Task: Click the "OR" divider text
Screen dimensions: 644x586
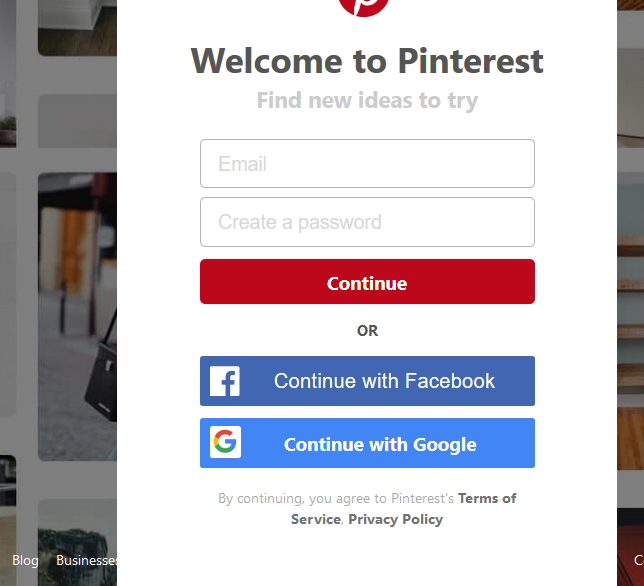Action: pyautogui.click(x=367, y=330)
